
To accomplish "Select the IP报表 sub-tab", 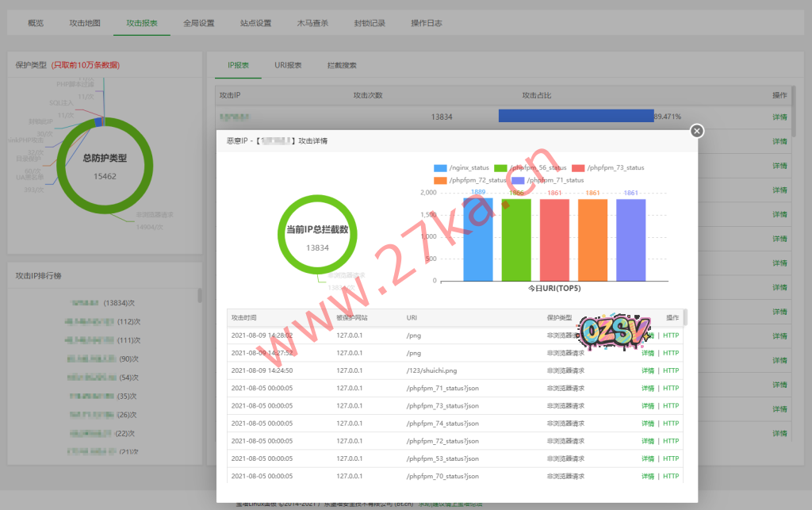I will click(x=238, y=65).
